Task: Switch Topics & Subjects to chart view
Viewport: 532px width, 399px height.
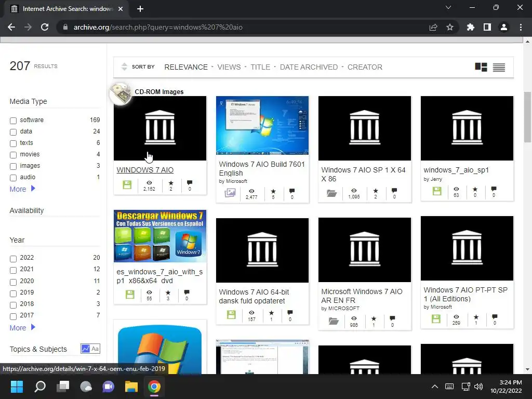Action: 86,349
